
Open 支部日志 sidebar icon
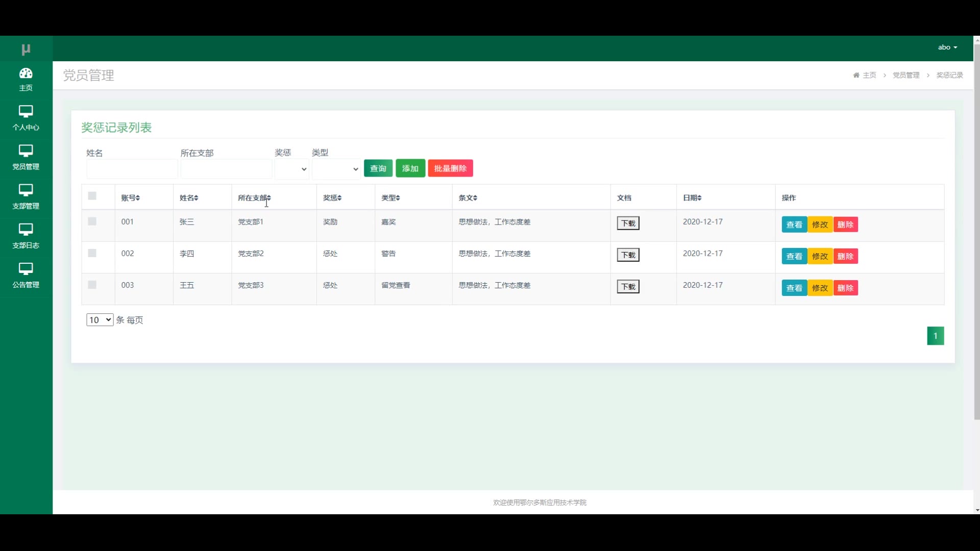[26, 229]
